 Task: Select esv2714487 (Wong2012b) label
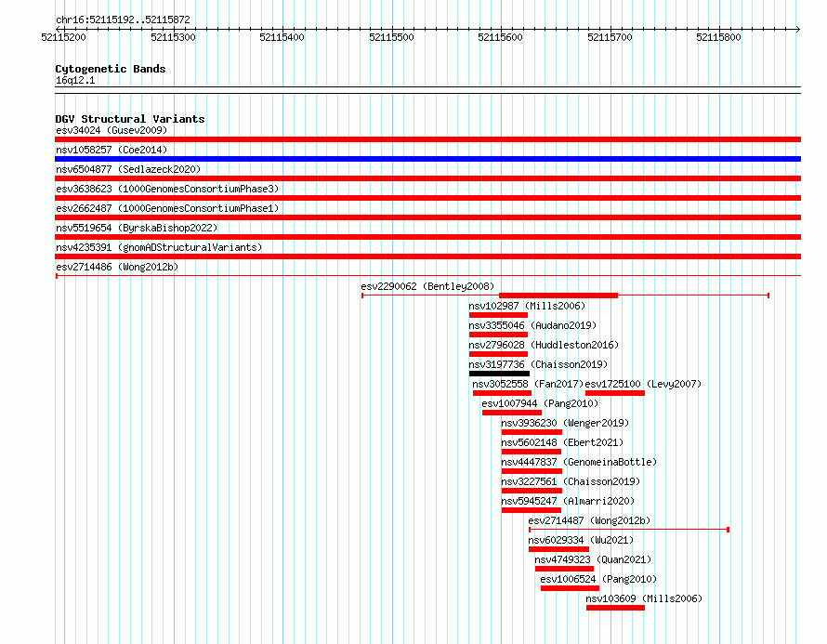tap(589, 520)
